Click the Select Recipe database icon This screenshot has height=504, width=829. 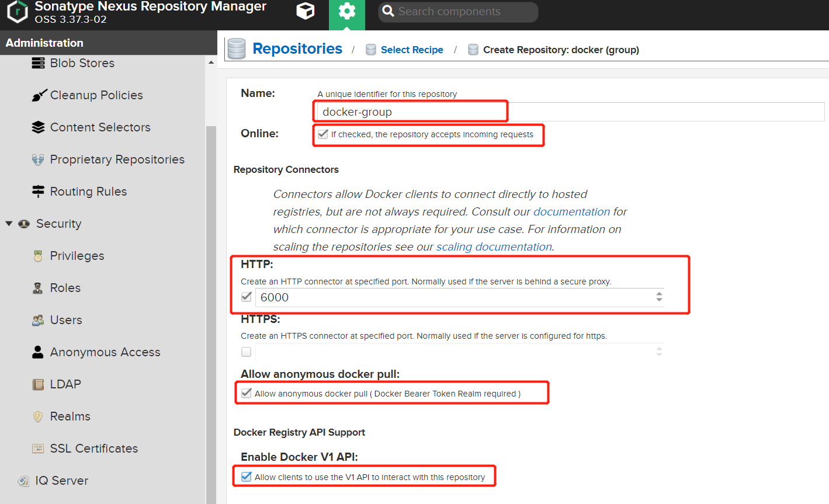pyautogui.click(x=371, y=50)
